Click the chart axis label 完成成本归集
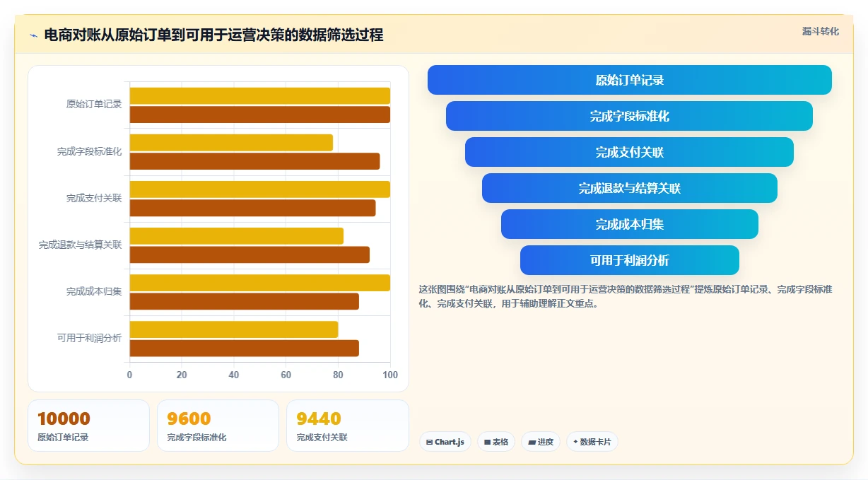Image resolution: width=868 pixels, height=480 pixels. click(94, 291)
